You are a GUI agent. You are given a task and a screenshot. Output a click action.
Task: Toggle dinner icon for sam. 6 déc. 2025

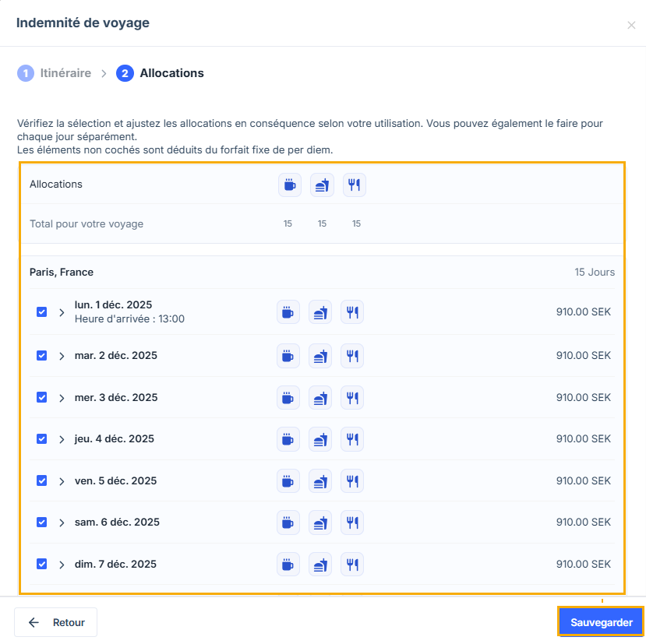click(352, 523)
